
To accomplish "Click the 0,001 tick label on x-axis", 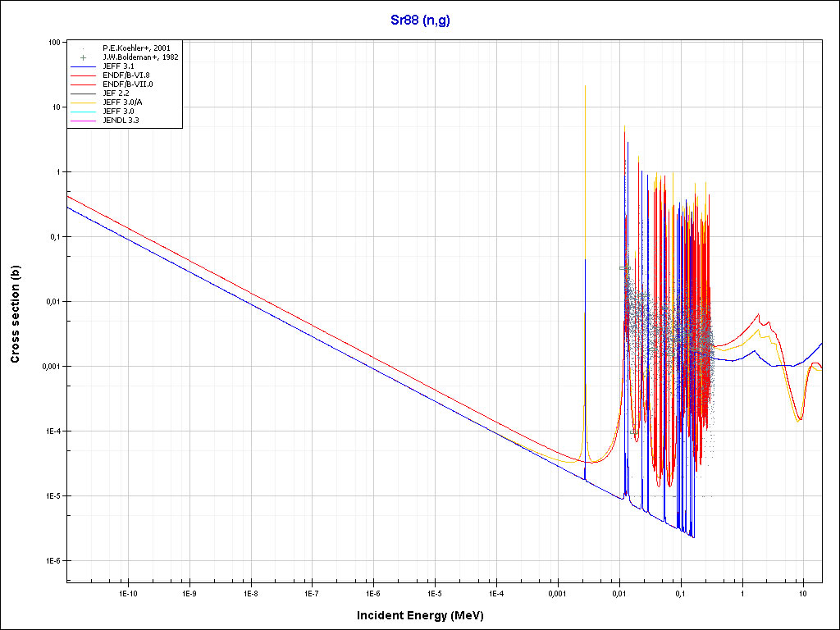I will click(557, 592).
